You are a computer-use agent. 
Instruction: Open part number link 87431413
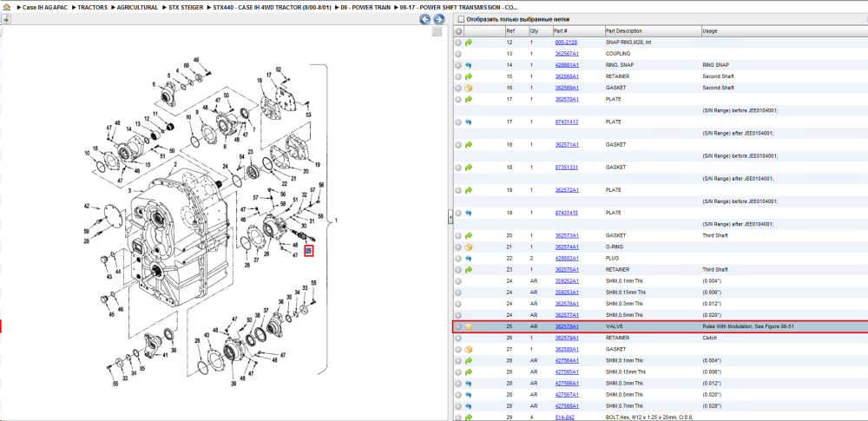pyautogui.click(x=566, y=122)
